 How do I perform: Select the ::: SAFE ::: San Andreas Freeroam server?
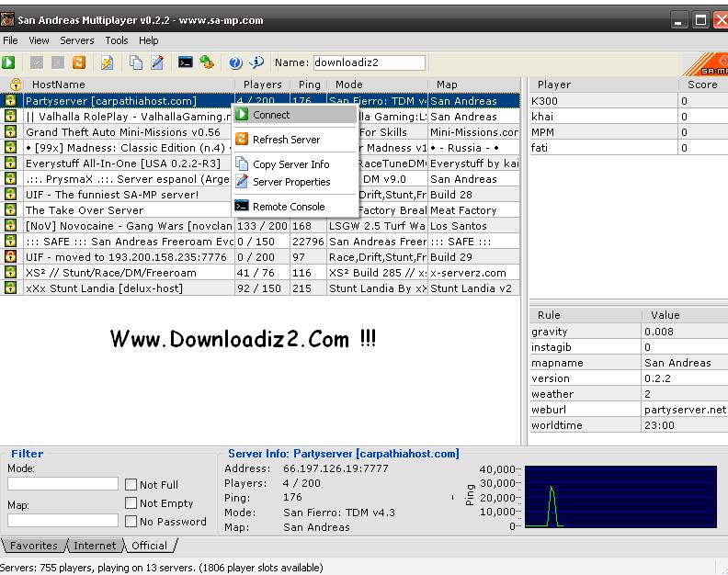(260, 242)
